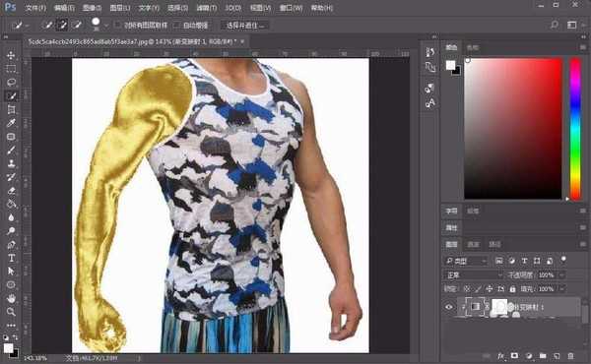Image resolution: width=591 pixels, height=364 pixels.
Task: Click the layer mask thumbnail
Action: (499, 306)
